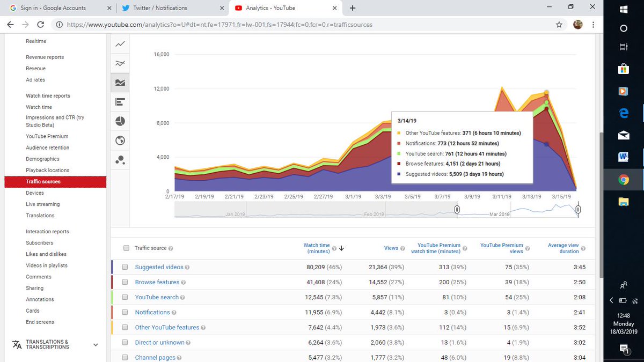The image size is (644, 362).
Task: Open the Direct or unknown link
Action: point(159,342)
